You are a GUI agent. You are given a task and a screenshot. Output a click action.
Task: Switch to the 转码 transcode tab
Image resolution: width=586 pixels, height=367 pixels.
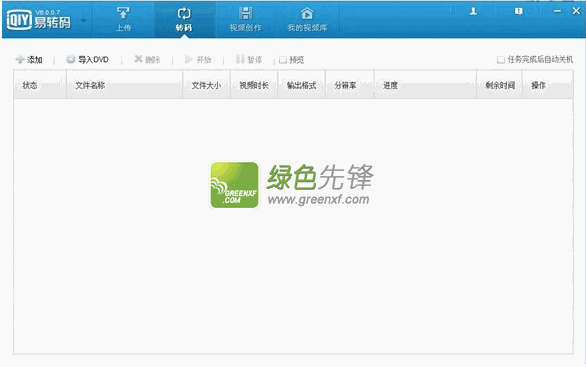pos(184,19)
